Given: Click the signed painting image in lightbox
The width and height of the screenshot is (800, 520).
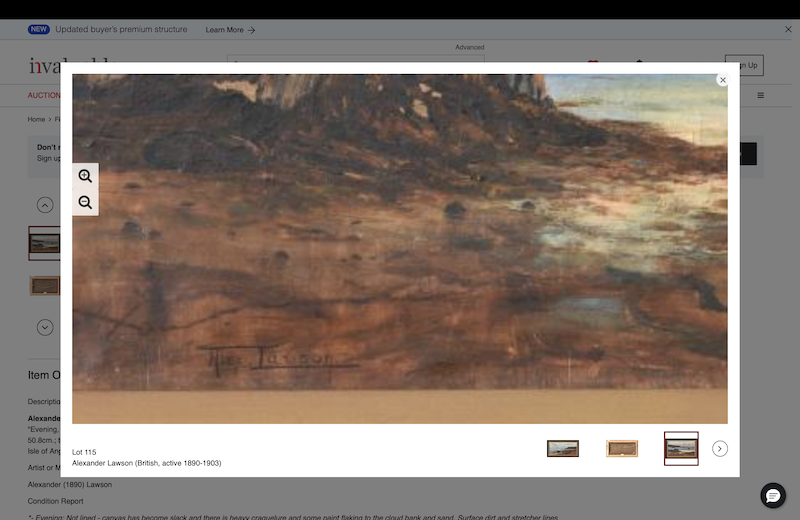Looking at the screenshot, I should 399,249.
